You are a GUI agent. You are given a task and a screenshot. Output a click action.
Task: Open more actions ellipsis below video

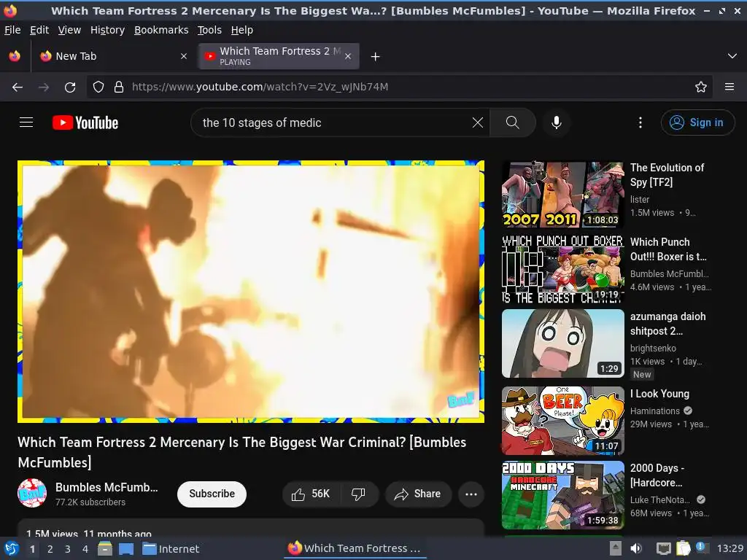(471, 494)
